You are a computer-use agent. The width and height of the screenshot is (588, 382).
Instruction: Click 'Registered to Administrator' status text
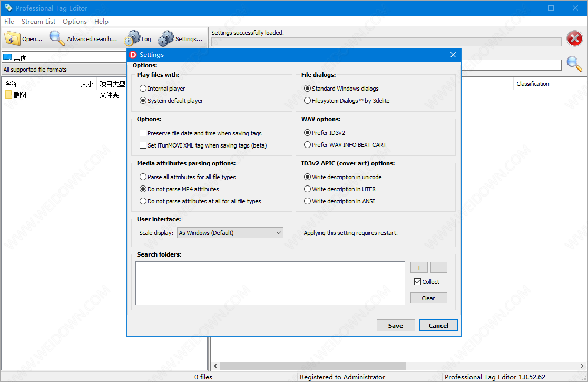click(342, 377)
